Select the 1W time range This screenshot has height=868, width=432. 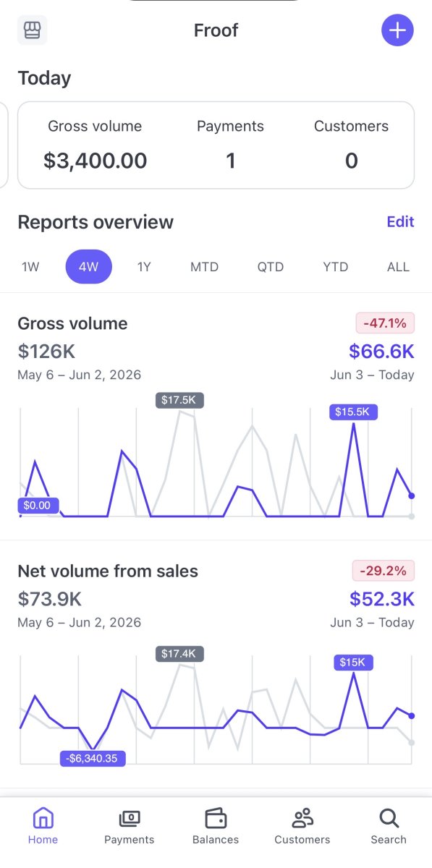click(30, 267)
